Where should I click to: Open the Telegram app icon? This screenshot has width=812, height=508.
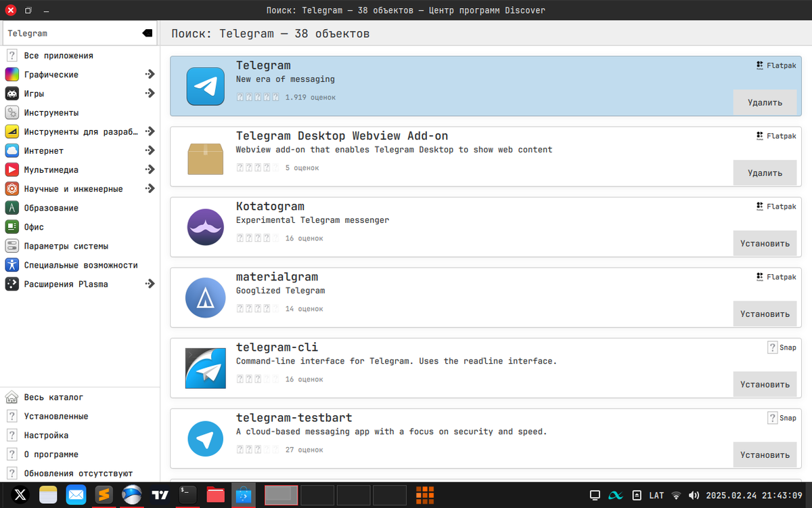[205, 86]
